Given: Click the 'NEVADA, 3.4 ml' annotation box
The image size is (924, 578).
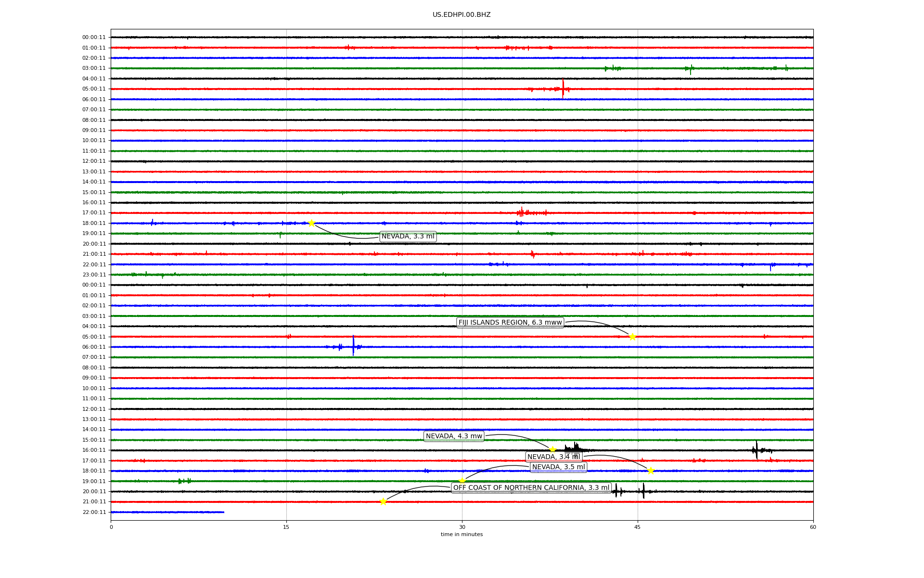Looking at the screenshot, I should [x=553, y=457].
